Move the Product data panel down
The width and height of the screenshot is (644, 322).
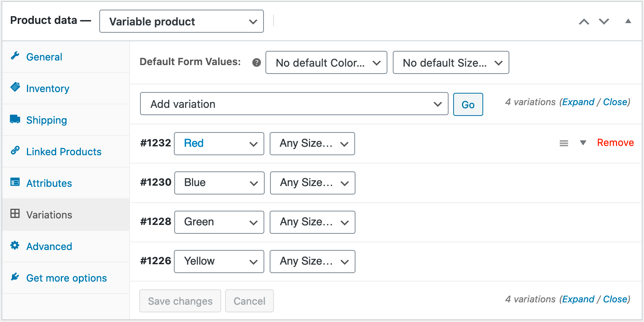click(604, 22)
